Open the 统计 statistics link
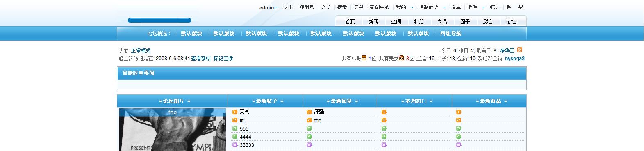Image resolution: width=644 pixels, height=151 pixels. (x=495, y=7)
